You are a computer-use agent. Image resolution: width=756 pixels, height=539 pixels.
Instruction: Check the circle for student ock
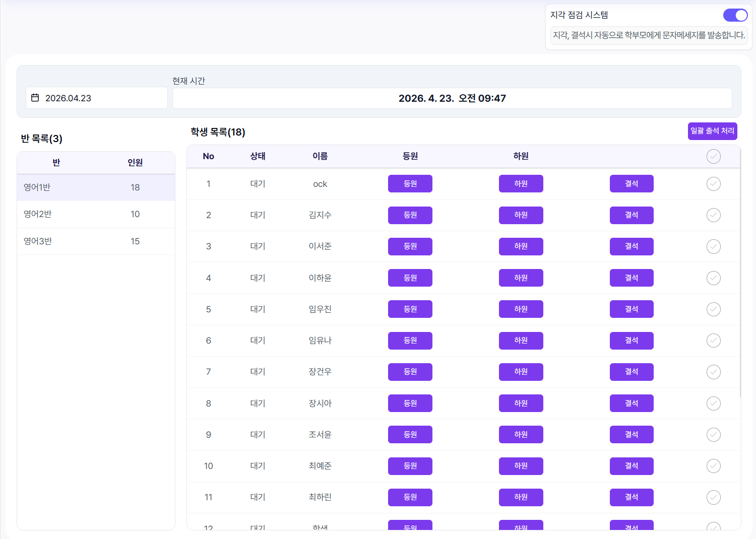(713, 184)
